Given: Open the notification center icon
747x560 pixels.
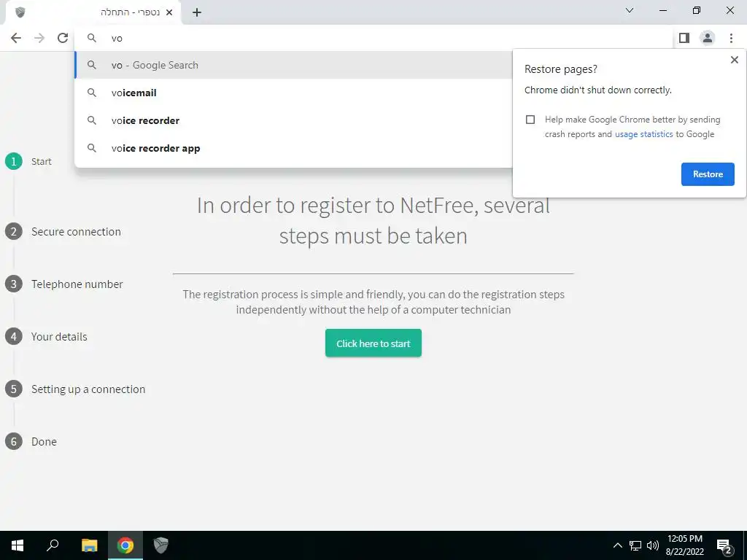Looking at the screenshot, I should 724,545.
